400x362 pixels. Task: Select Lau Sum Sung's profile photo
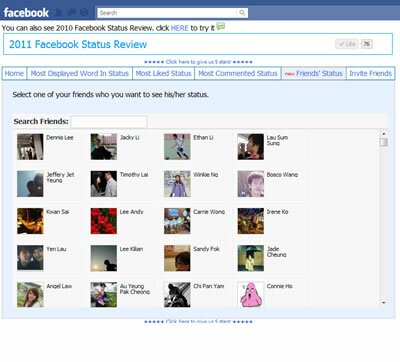[x=250, y=147]
